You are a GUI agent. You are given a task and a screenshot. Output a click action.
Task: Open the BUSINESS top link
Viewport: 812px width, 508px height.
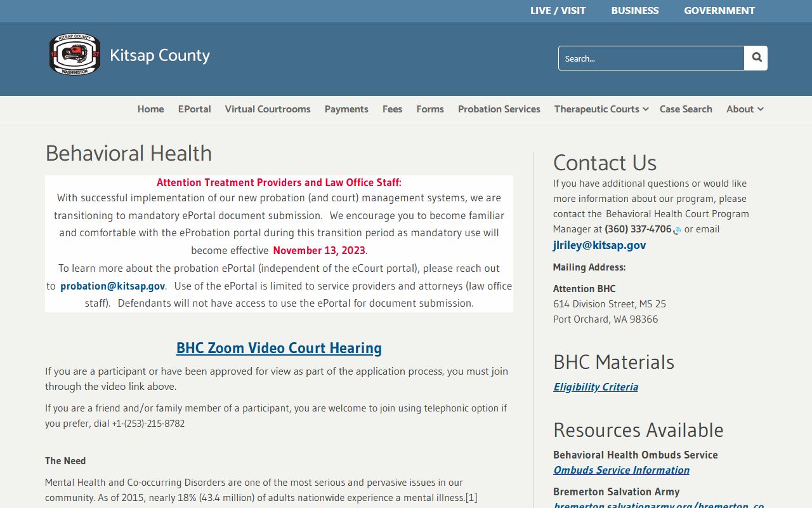[635, 11]
